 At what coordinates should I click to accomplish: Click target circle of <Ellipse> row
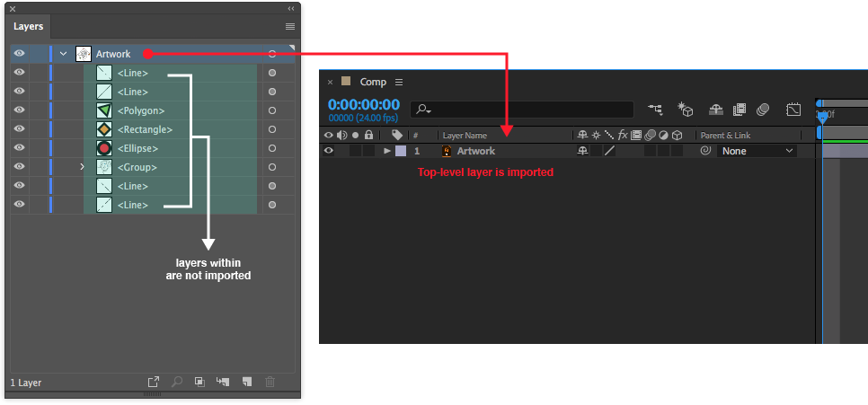[271, 148]
